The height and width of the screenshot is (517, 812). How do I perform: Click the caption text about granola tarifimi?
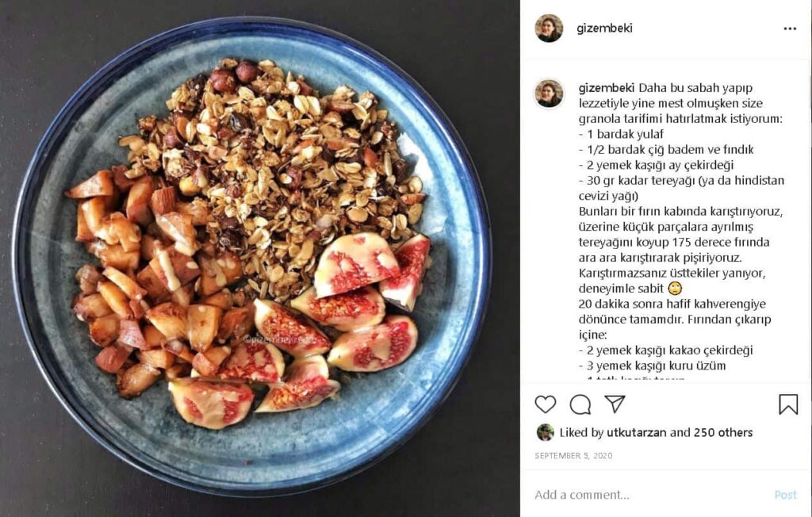click(x=680, y=119)
